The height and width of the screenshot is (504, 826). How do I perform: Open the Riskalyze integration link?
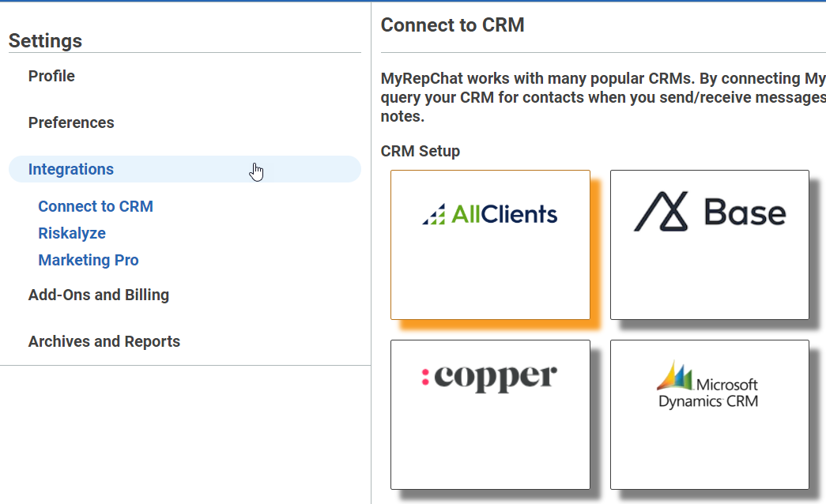coord(72,233)
